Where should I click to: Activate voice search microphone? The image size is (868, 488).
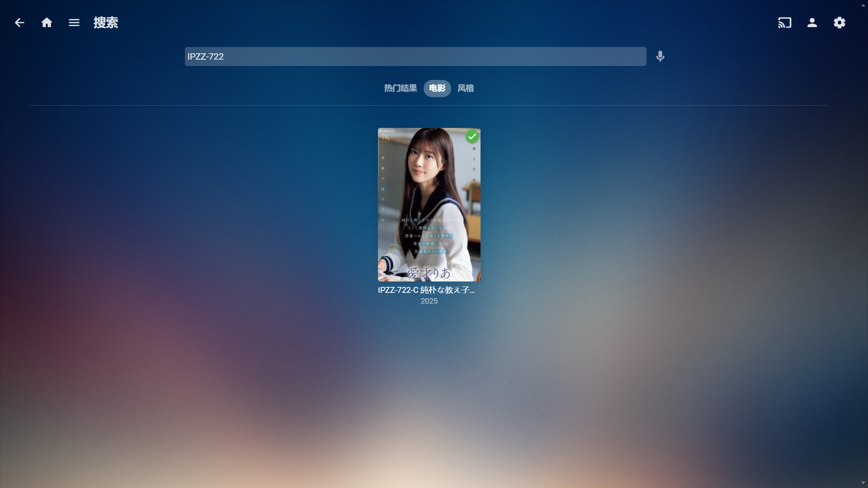pyautogui.click(x=660, y=56)
